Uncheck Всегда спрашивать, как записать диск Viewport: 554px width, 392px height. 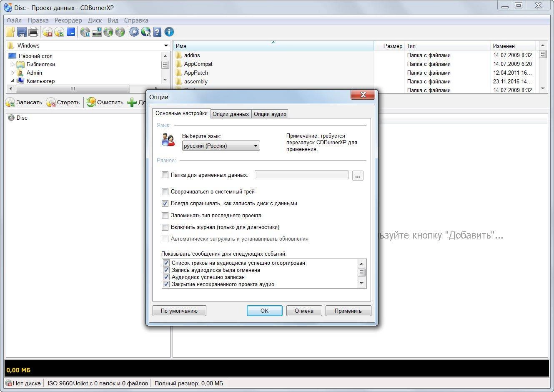[165, 204]
